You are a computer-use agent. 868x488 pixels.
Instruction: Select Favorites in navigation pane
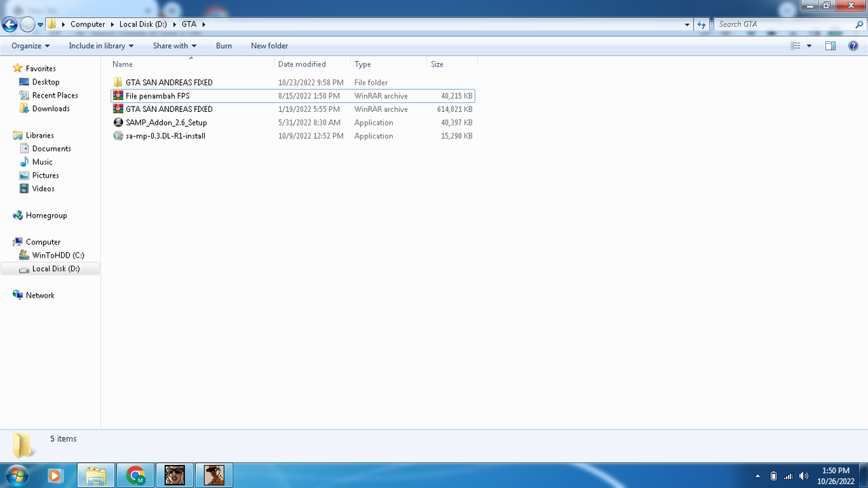coord(41,68)
